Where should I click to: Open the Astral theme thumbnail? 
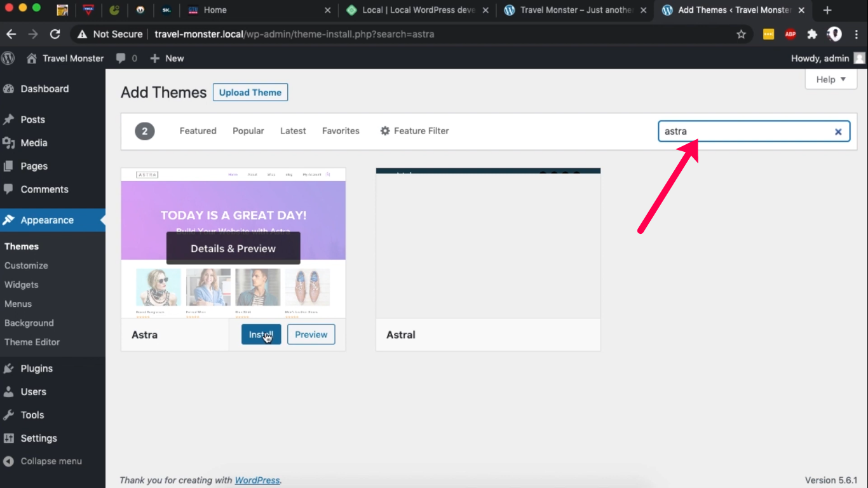click(x=488, y=243)
